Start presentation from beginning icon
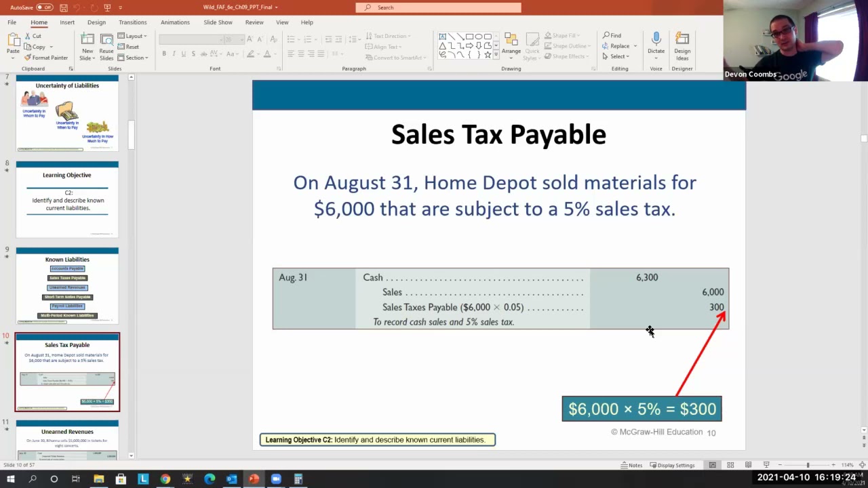868x488 pixels. pos(107,7)
